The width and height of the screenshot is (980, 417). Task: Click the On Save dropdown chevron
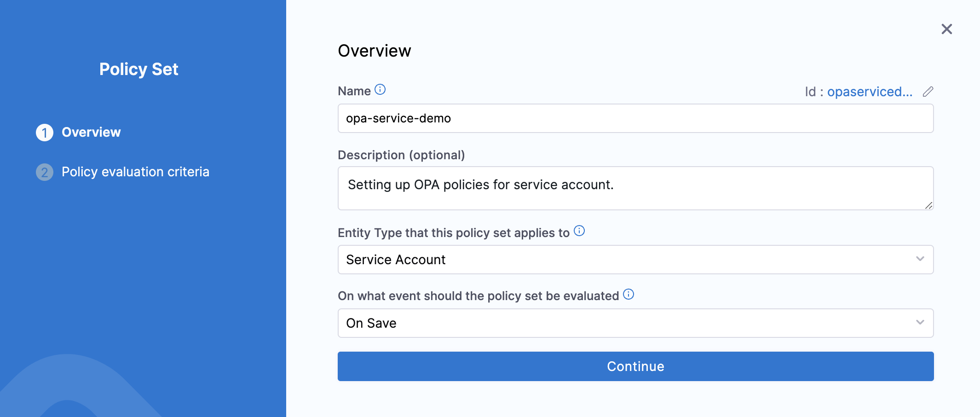920,323
